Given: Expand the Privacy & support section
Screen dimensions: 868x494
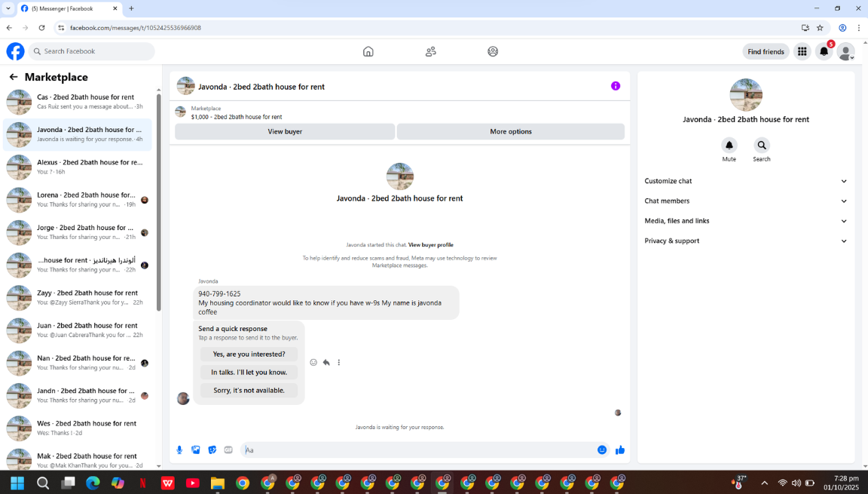Looking at the screenshot, I should click(746, 241).
